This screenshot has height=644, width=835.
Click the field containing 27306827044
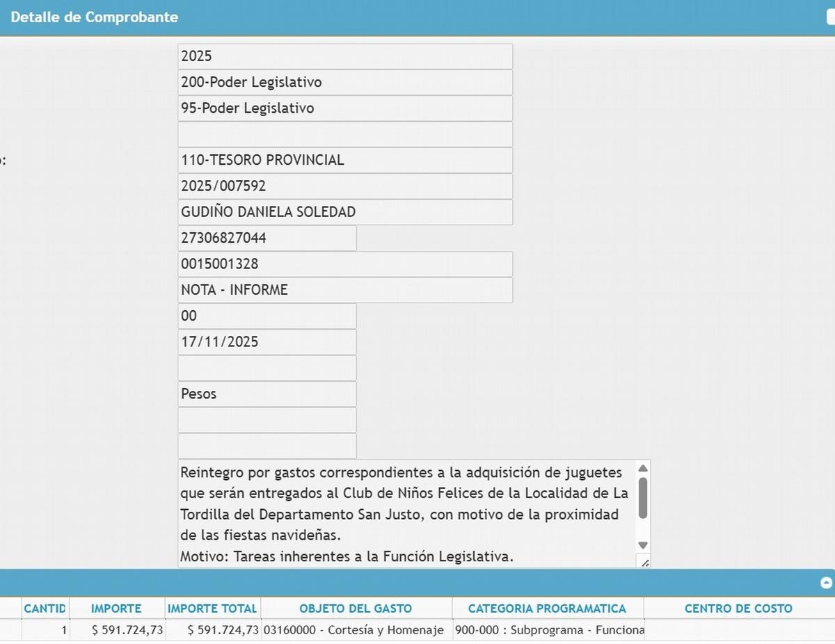pyautogui.click(x=267, y=238)
